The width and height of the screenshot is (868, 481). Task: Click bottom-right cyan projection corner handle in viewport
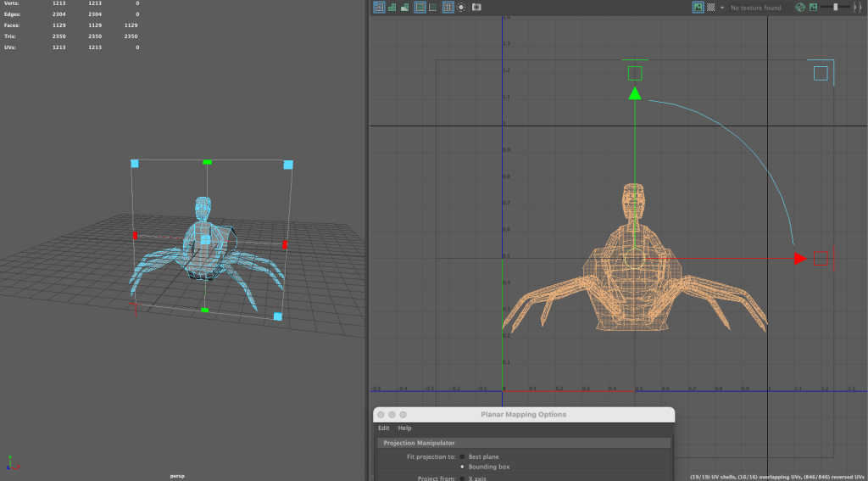click(x=278, y=316)
